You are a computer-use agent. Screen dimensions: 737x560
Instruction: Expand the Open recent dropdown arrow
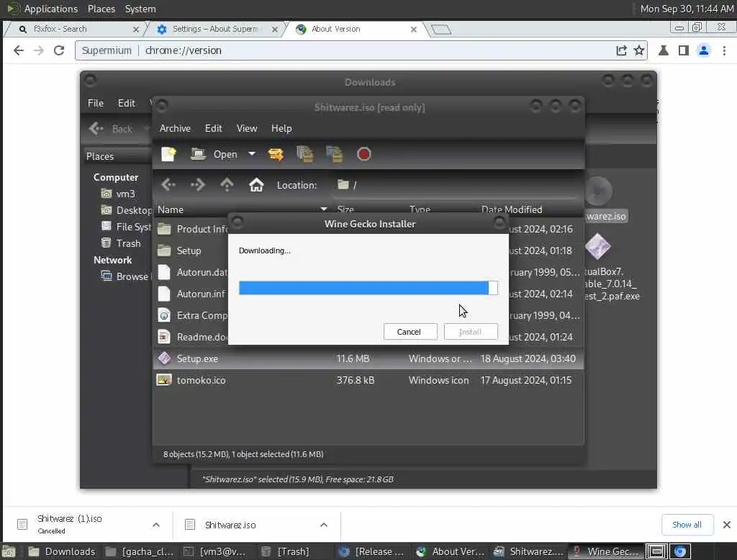click(252, 154)
